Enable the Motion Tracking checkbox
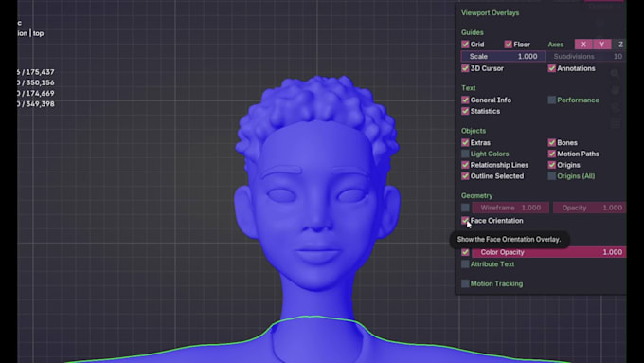The height and width of the screenshot is (363, 644). pyautogui.click(x=465, y=283)
